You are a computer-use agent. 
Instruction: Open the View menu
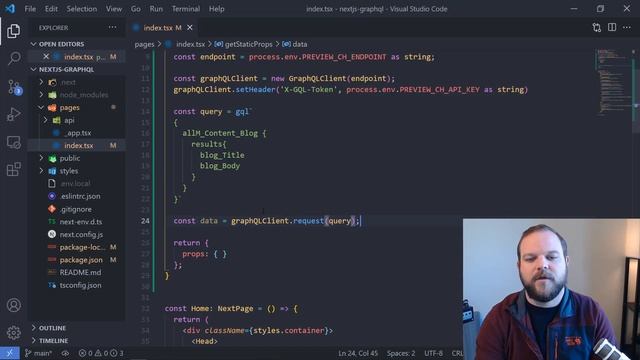tap(114, 9)
